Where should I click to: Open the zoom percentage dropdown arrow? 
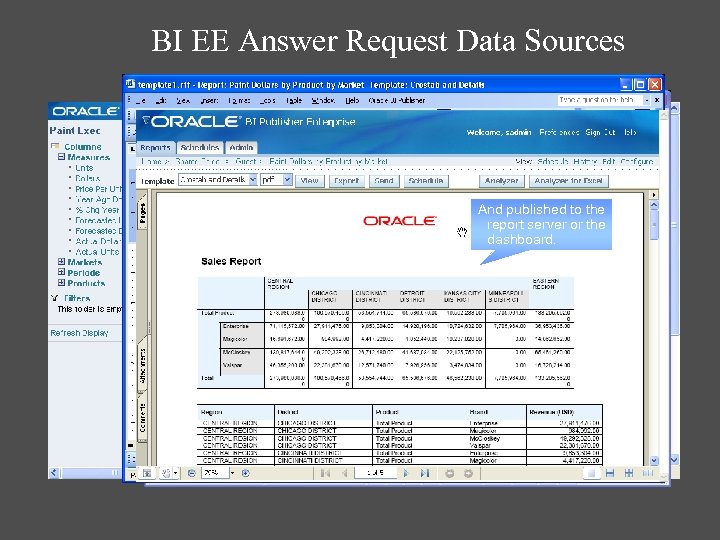tap(232, 473)
